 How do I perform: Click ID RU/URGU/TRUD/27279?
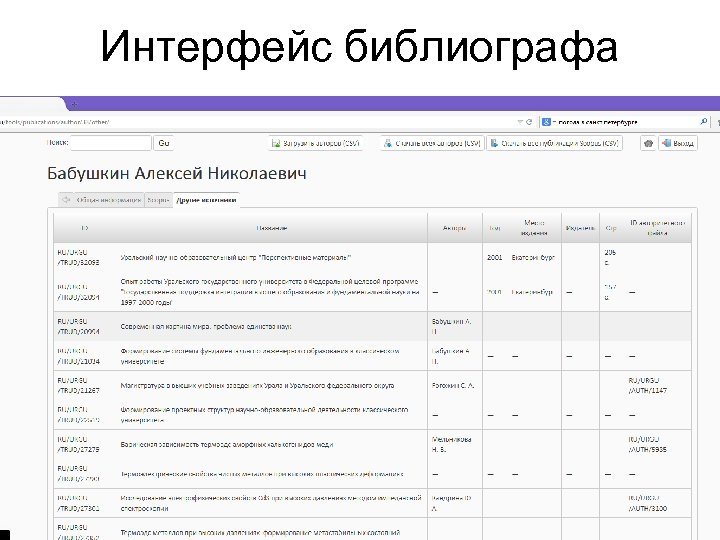click(78, 444)
